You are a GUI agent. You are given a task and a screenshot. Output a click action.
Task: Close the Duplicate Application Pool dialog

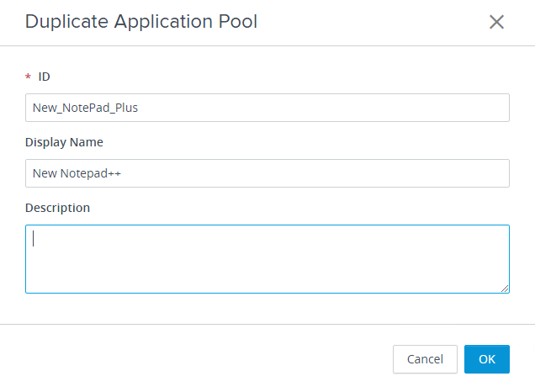pos(496,22)
